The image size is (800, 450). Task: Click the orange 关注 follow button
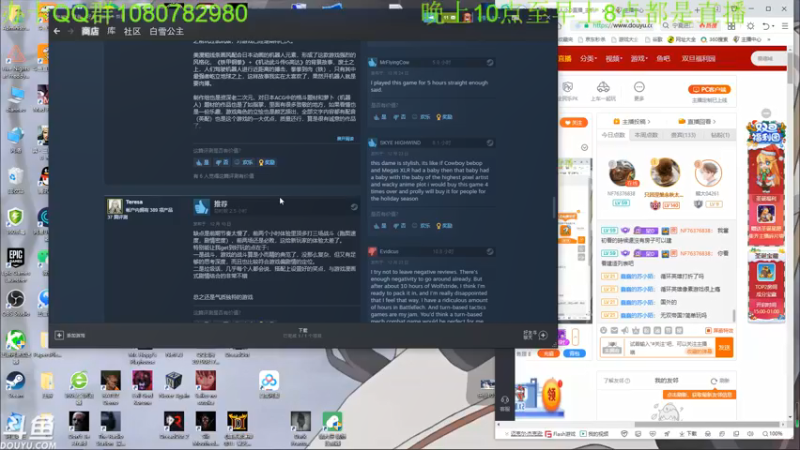point(573,122)
